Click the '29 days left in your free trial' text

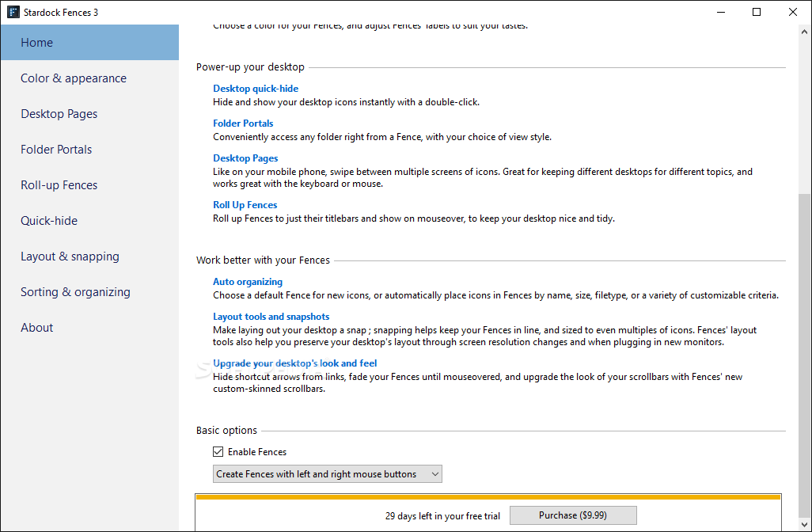[x=442, y=516]
